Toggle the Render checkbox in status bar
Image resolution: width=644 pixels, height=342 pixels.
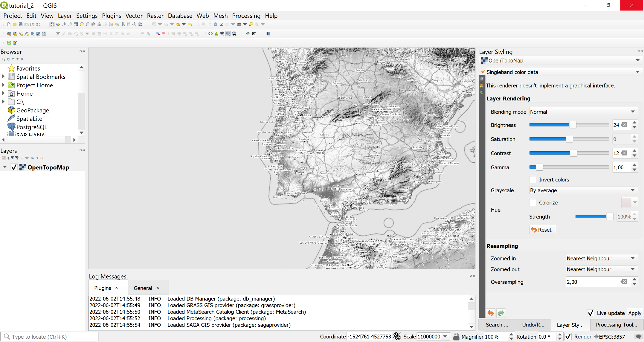(x=568, y=337)
